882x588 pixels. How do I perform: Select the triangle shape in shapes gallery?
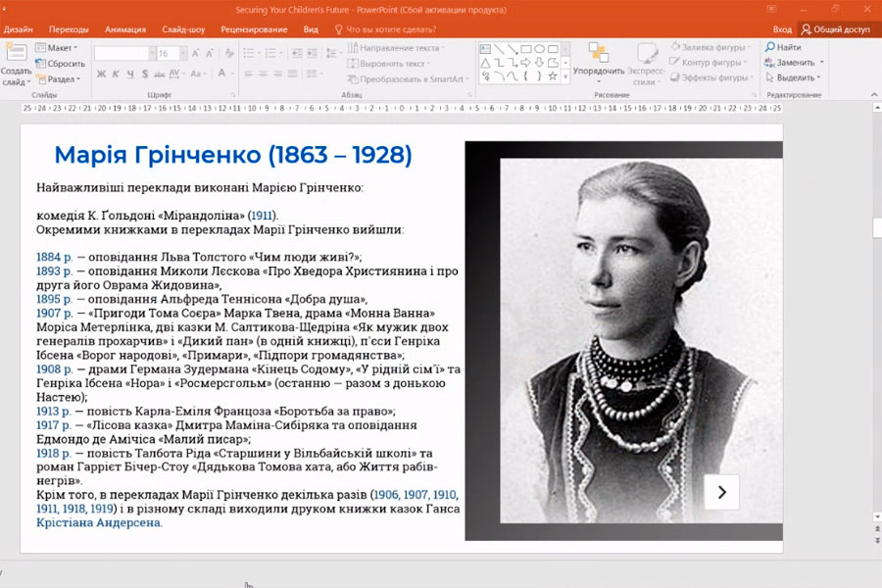tap(484, 62)
